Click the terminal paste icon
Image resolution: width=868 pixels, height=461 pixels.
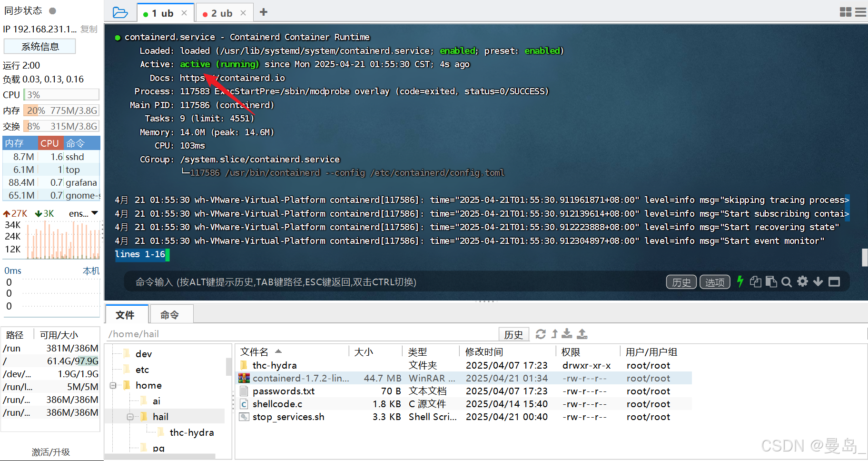[x=771, y=281]
